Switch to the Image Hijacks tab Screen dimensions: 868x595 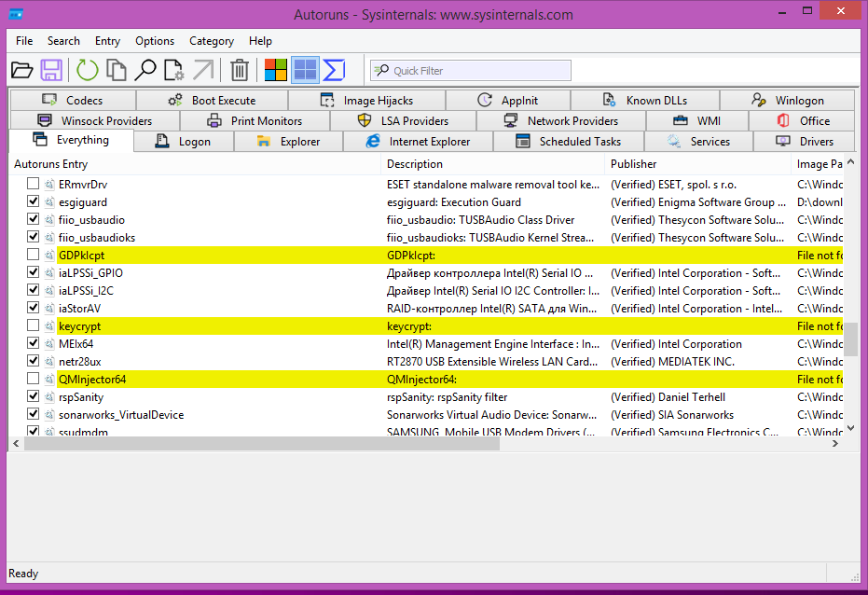pos(367,100)
